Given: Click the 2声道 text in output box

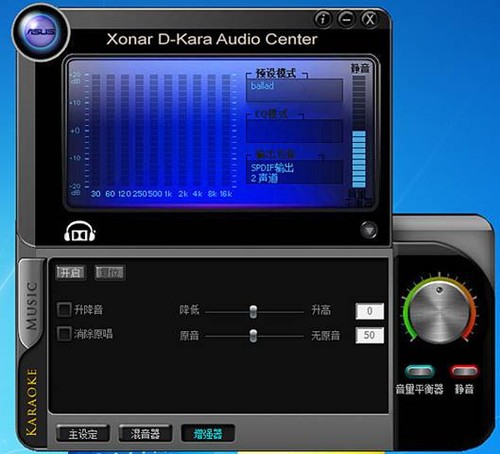Looking at the screenshot, I should tap(264, 178).
